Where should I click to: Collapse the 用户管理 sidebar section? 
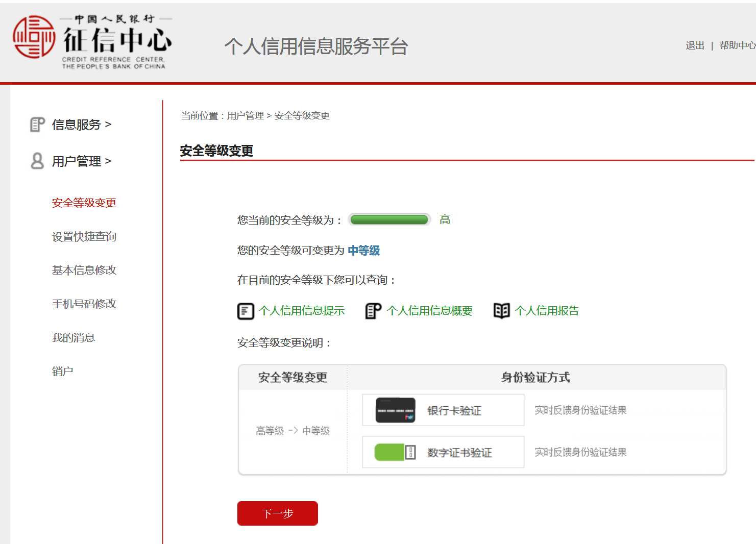[81, 161]
